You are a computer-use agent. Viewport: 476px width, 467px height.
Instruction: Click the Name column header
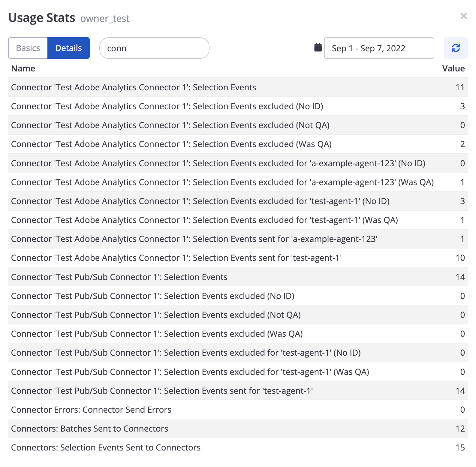coord(23,68)
